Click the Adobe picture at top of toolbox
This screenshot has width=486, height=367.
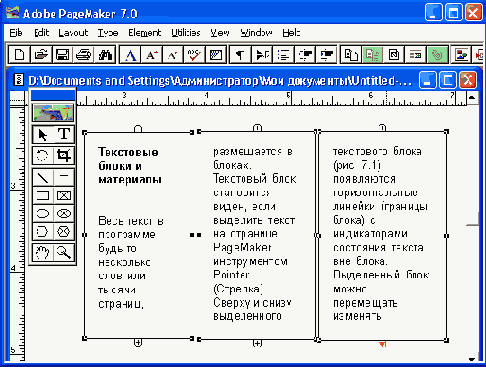pyautogui.click(x=53, y=113)
